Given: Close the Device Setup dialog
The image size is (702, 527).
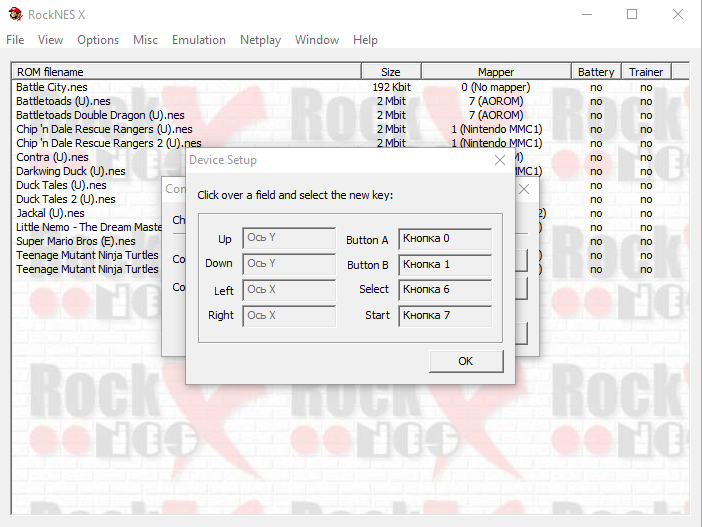Looking at the screenshot, I should 500,160.
